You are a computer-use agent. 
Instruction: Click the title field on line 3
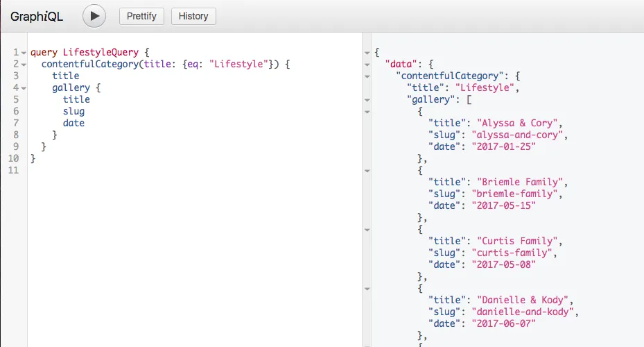[66, 76]
